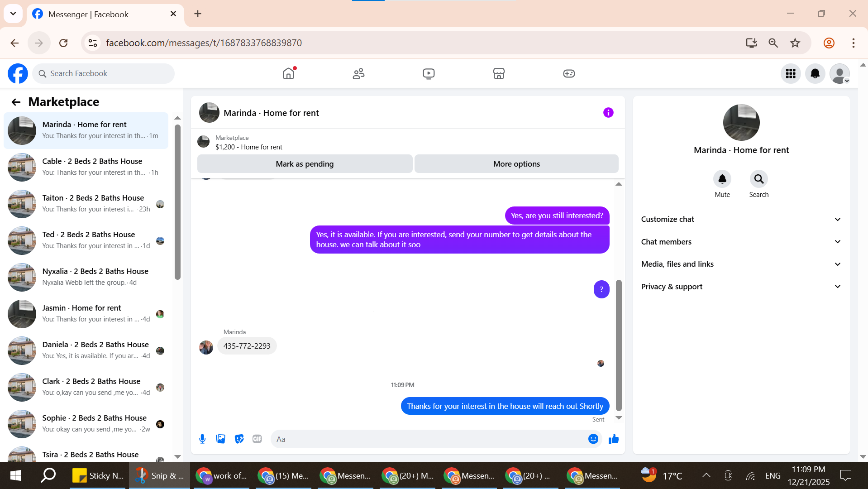The image size is (868, 489).
Task: Open Ted · 2 Beds 2 Baths House chat
Action: coord(86,240)
